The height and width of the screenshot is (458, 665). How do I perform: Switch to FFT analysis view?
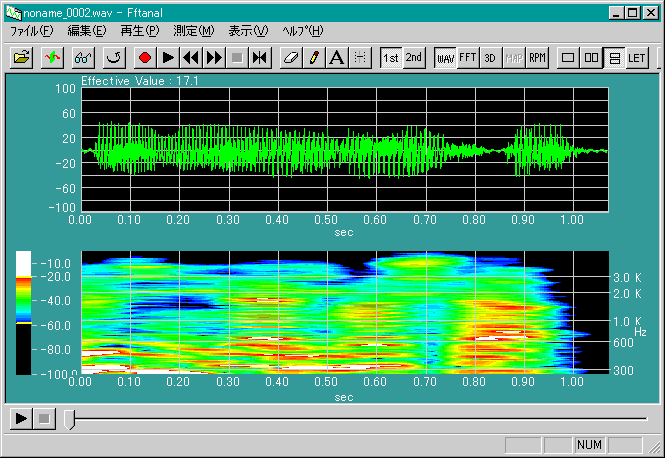coord(468,57)
